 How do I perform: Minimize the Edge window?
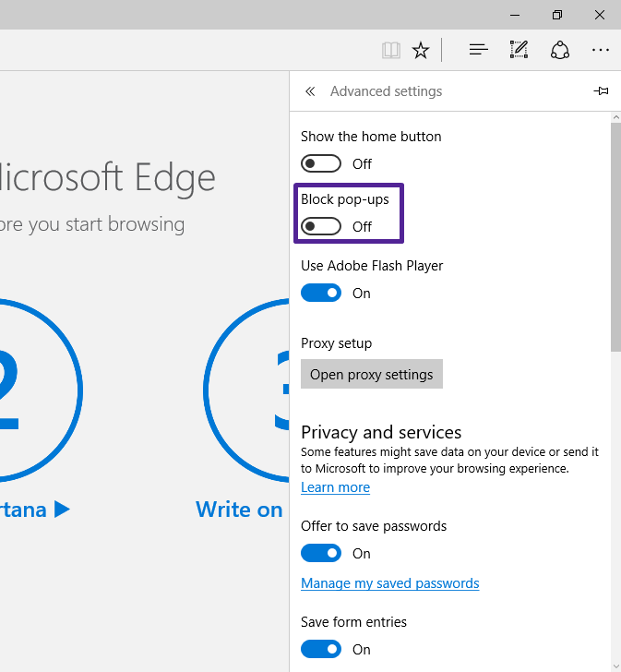pyautogui.click(x=515, y=15)
